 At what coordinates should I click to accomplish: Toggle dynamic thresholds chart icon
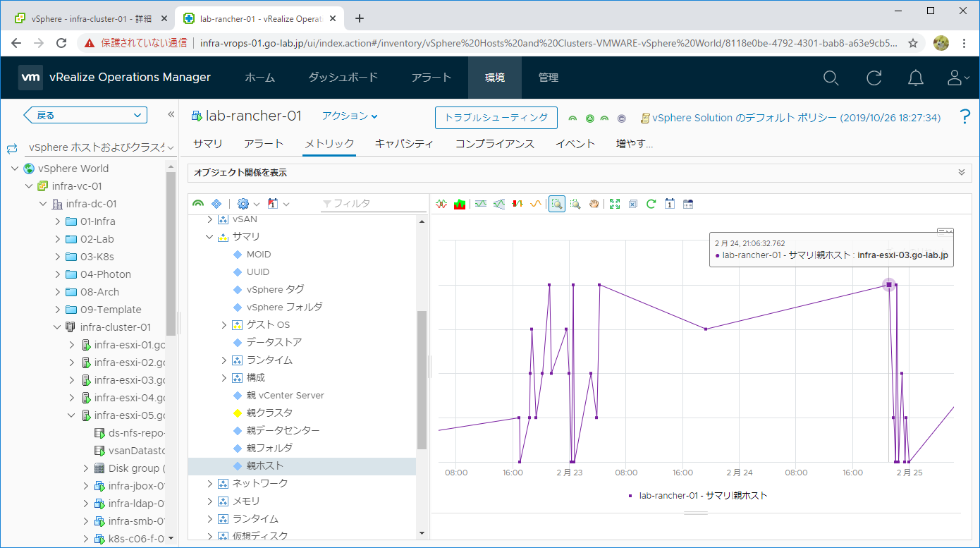(481, 204)
